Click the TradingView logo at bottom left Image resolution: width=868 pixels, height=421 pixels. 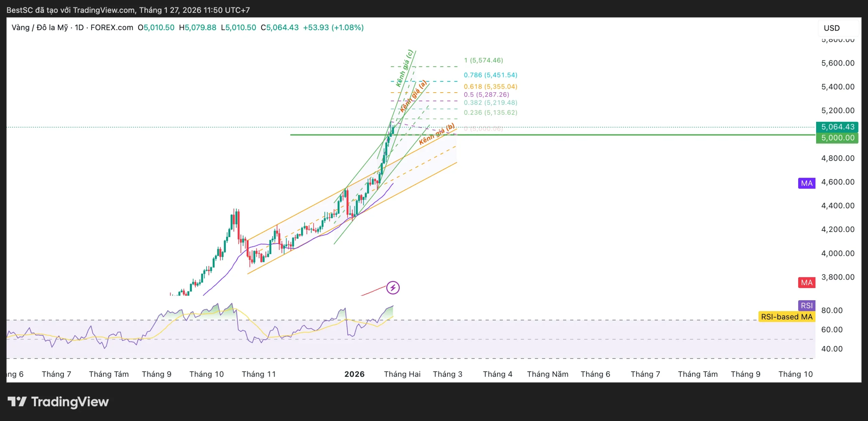pyautogui.click(x=58, y=402)
